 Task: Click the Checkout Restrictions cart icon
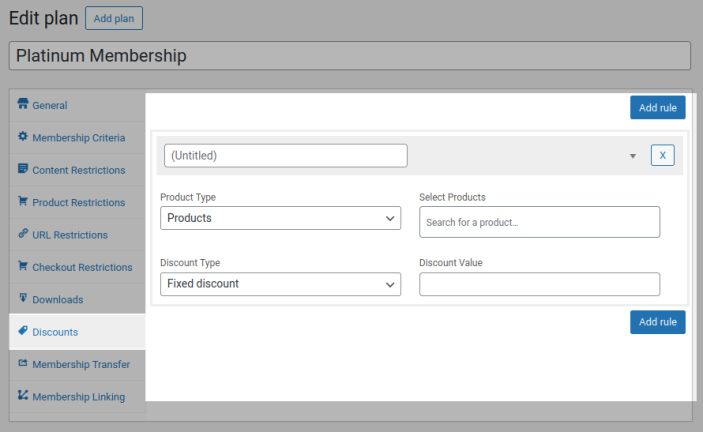tap(23, 266)
